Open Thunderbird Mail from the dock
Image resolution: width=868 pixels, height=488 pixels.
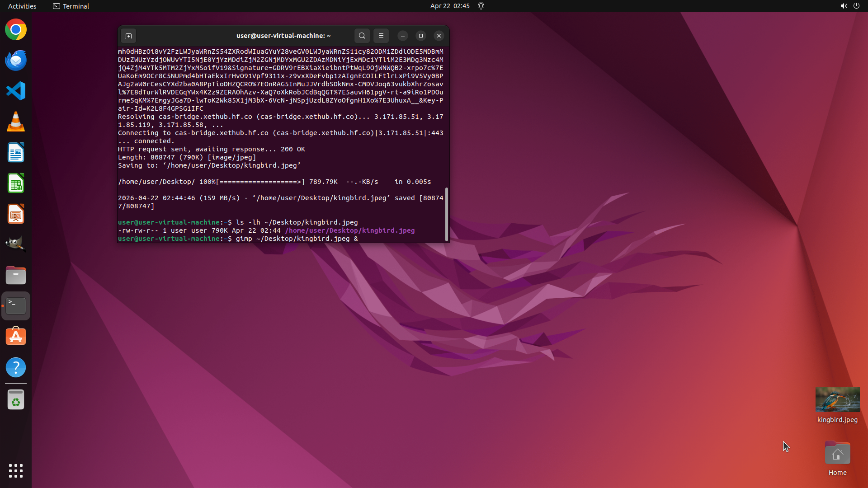point(16,61)
